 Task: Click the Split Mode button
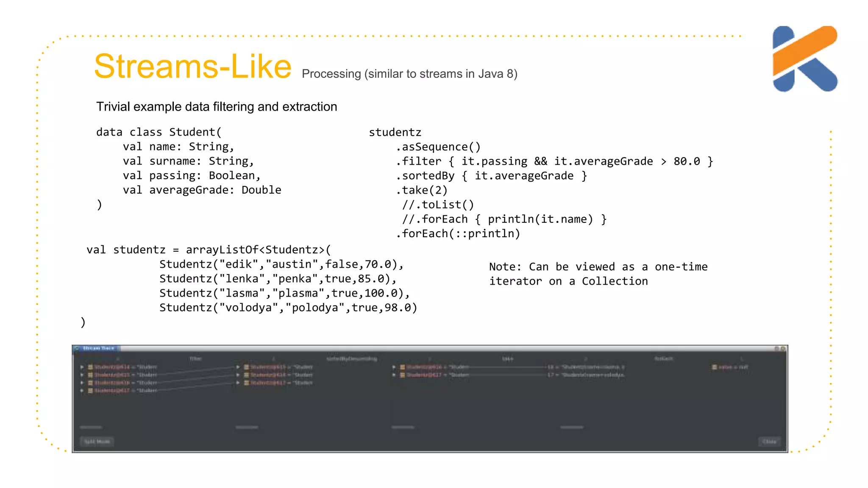pyautogui.click(x=97, y=441)
